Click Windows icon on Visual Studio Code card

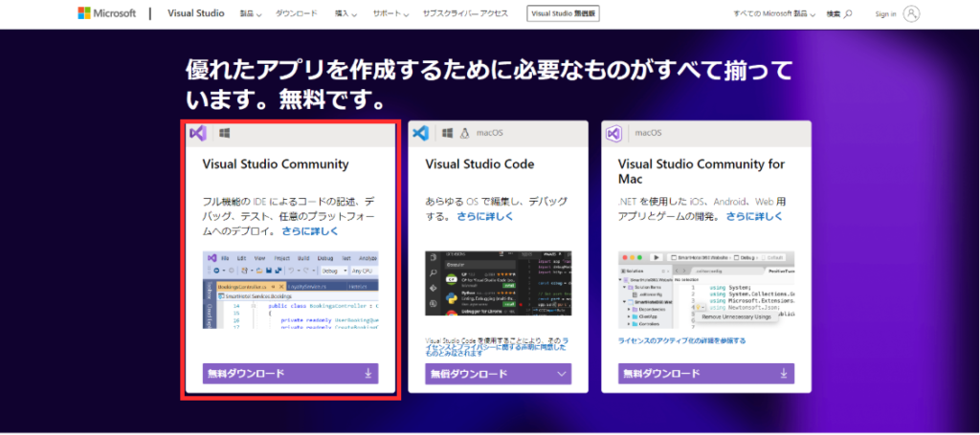(x=448, y=133)
